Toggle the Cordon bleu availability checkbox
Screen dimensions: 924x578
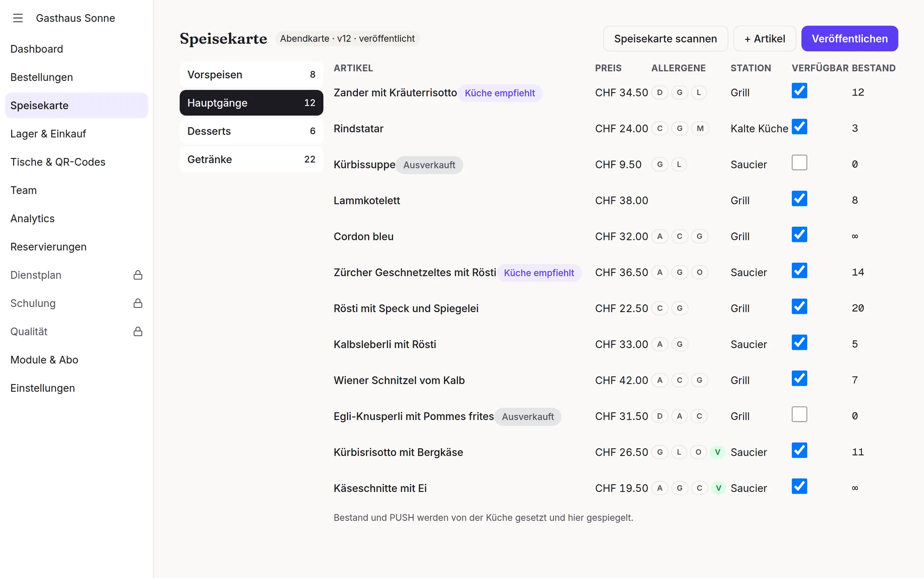click(x=799, y=235)
